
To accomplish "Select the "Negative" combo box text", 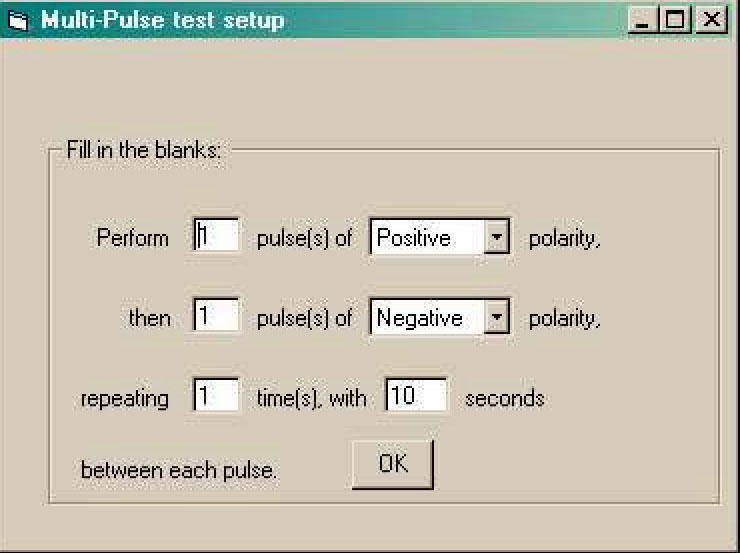I will pos(427,318).
